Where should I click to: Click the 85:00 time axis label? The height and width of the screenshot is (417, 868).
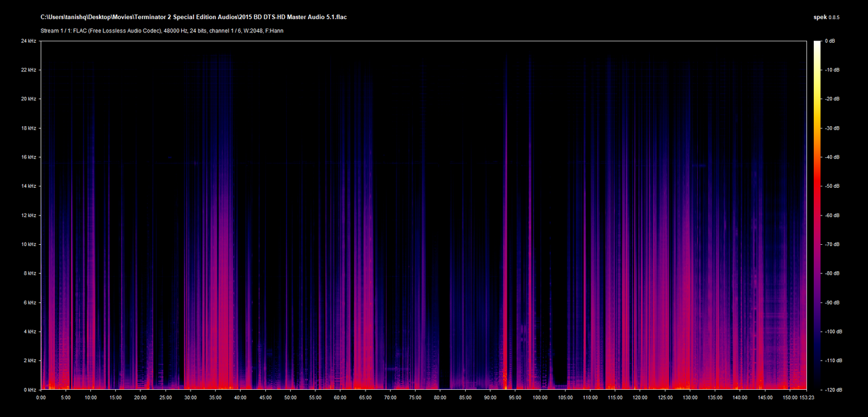coord(465,398)
